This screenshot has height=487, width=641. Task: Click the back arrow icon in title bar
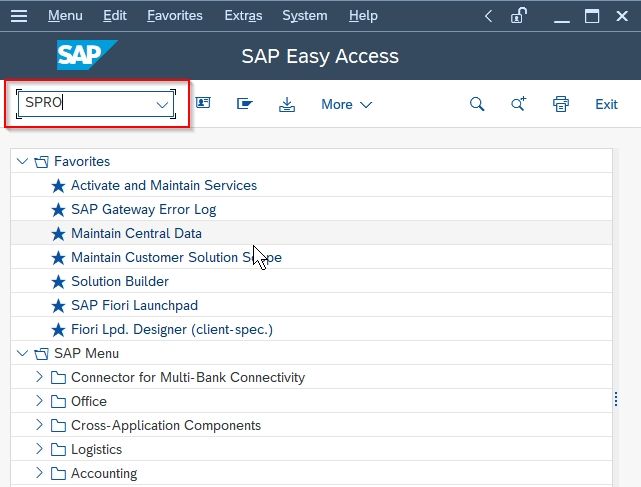488,16
